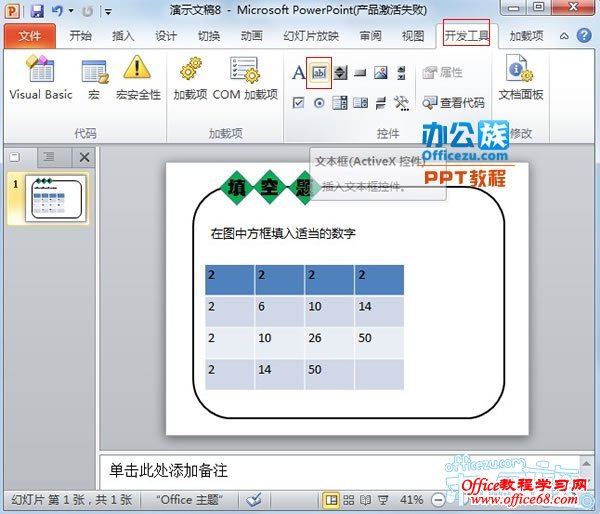The image size is (600, 514).
Task: Open the 文件 menu tab
Action: tap(30, 36)
